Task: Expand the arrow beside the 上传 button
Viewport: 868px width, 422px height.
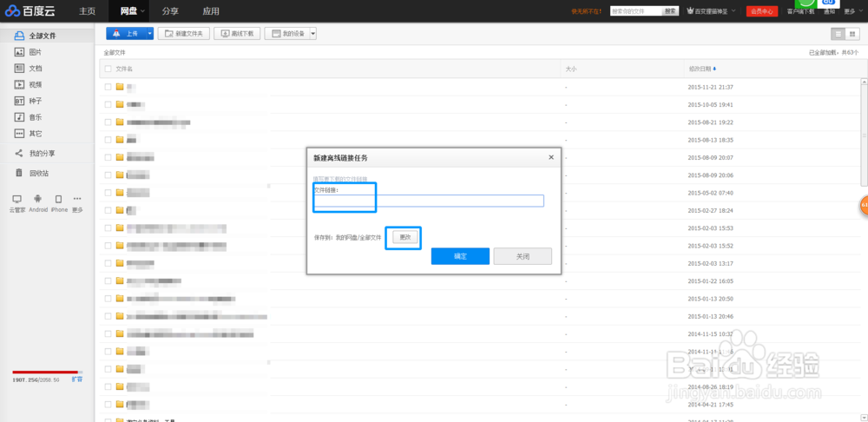Action: 150,34
